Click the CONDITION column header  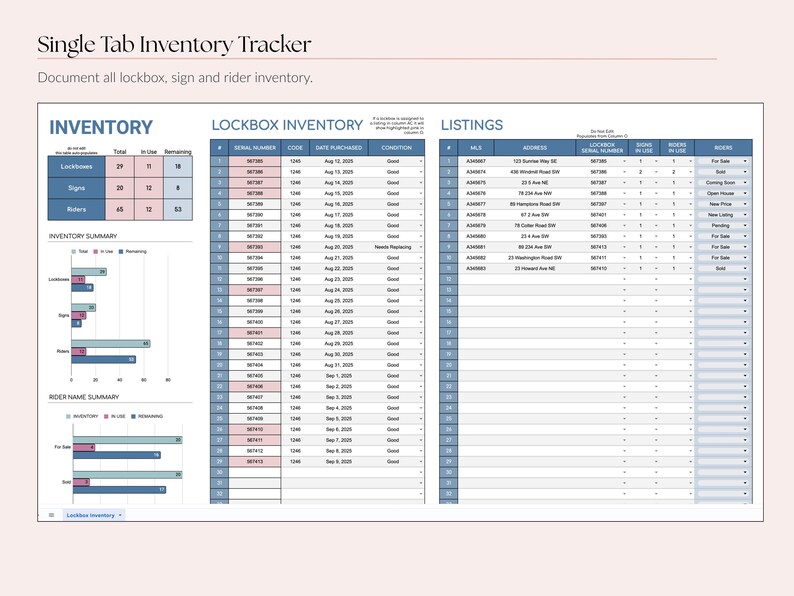coord(396,148)
